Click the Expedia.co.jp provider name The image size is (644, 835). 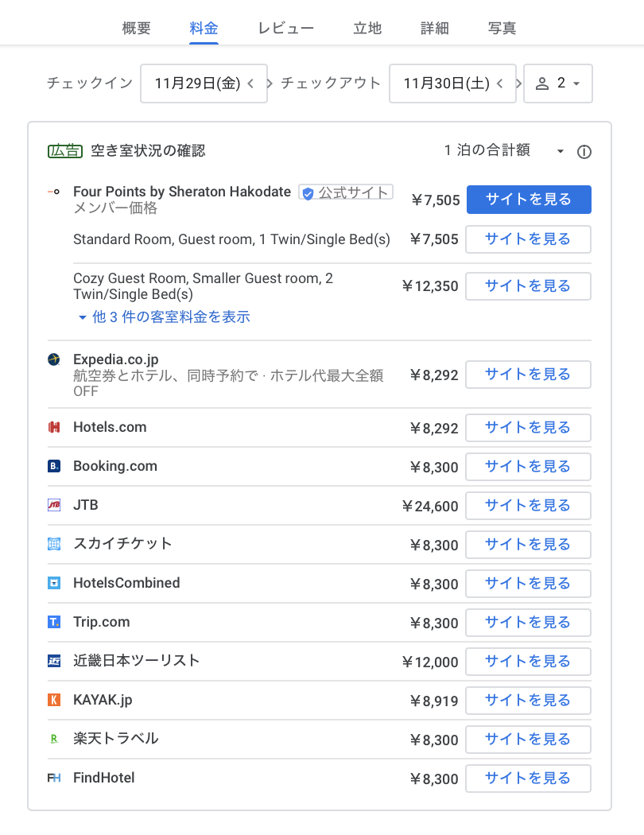tap(116, 359)
